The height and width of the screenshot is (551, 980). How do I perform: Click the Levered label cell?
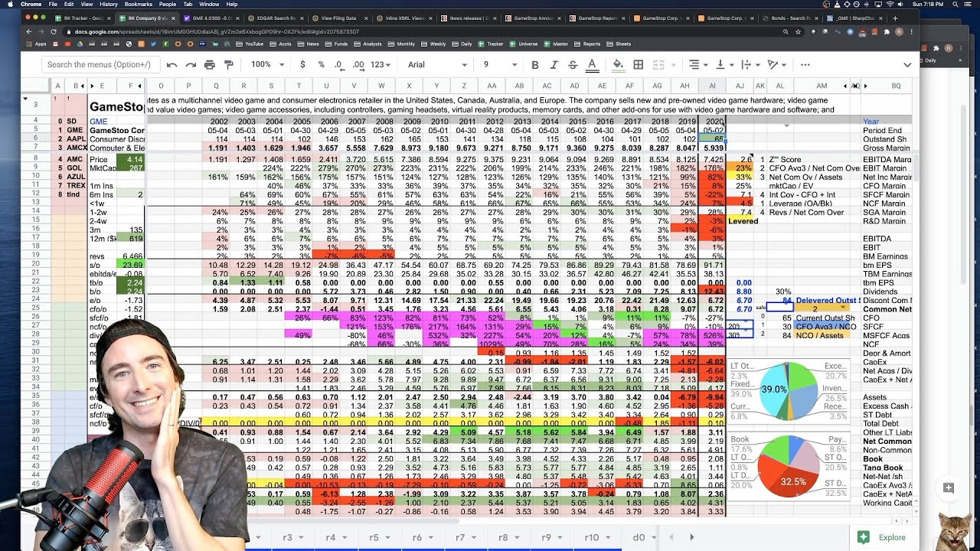(x=743, y=221)
